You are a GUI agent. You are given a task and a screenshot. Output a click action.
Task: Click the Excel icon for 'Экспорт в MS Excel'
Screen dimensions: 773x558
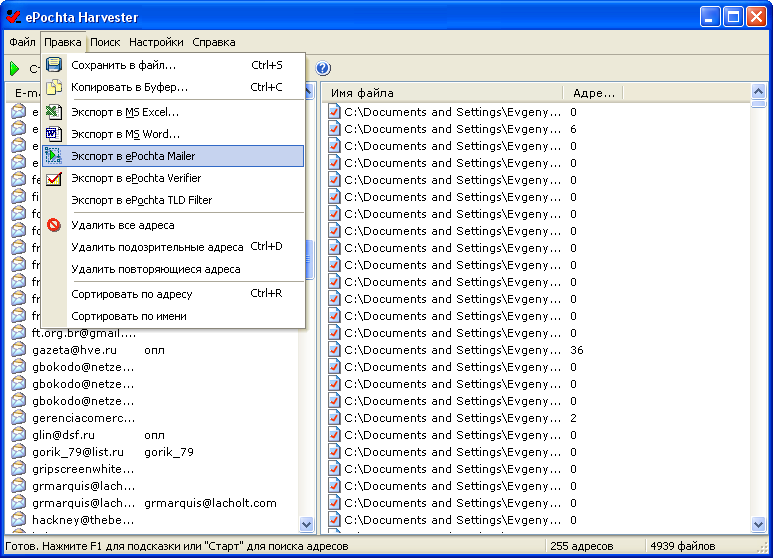coord(54,112)
